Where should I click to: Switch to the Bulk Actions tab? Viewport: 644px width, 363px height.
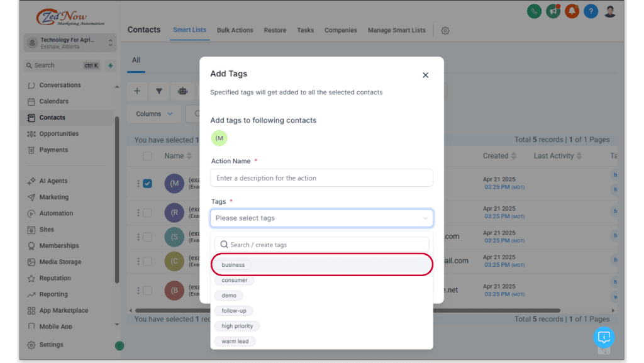[235, 29]
